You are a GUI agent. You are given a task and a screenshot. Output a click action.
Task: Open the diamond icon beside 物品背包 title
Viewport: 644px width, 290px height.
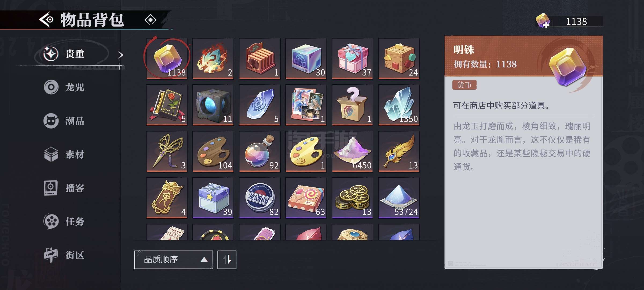[150, 20]
